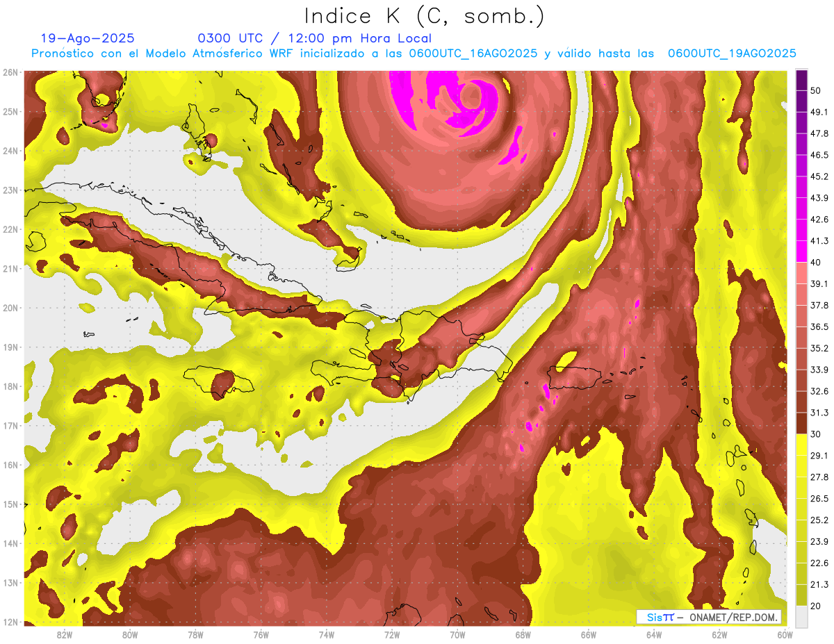The height and width of the screenshot is (644, 834).
Task: Select the 66W longitude axis label
Action: pos(588,635)
